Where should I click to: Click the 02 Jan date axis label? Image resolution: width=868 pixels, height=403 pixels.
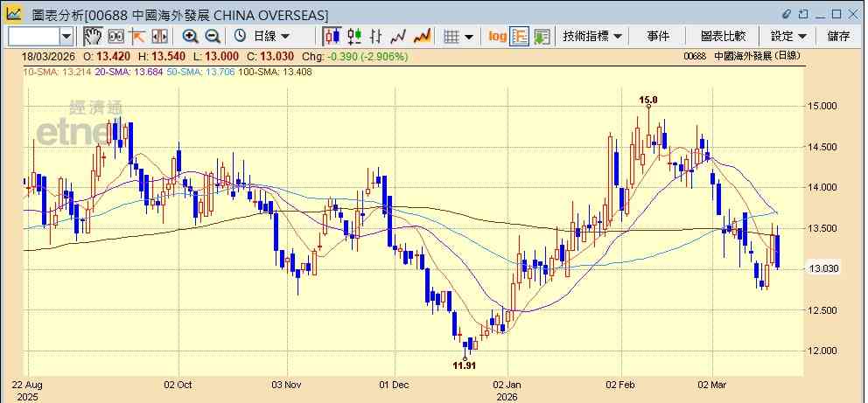507,385
